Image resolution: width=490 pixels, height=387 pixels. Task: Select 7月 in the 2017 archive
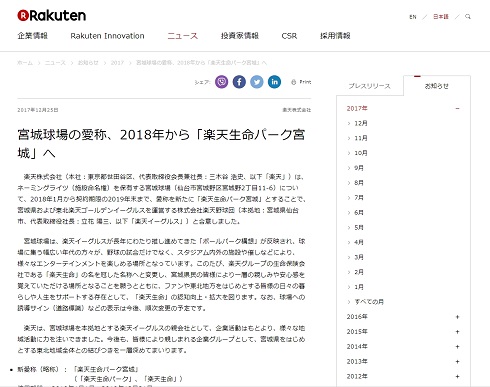tap(359, 198)
